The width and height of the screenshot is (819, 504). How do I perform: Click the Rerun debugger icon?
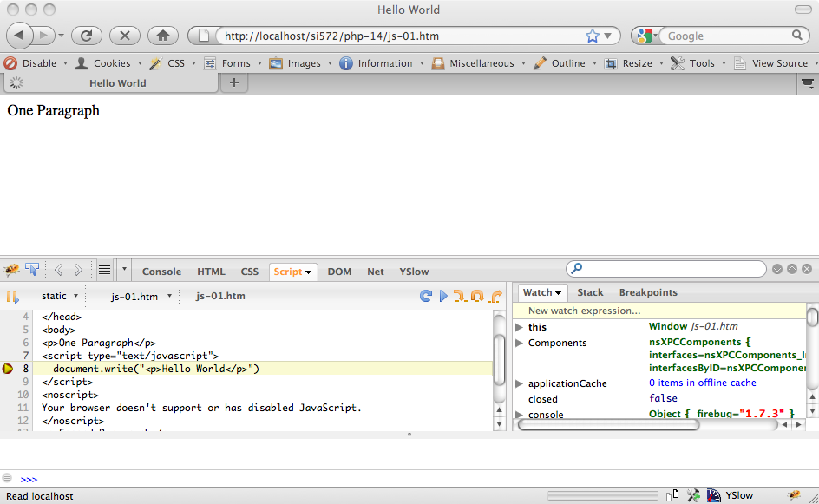(426, 296)
